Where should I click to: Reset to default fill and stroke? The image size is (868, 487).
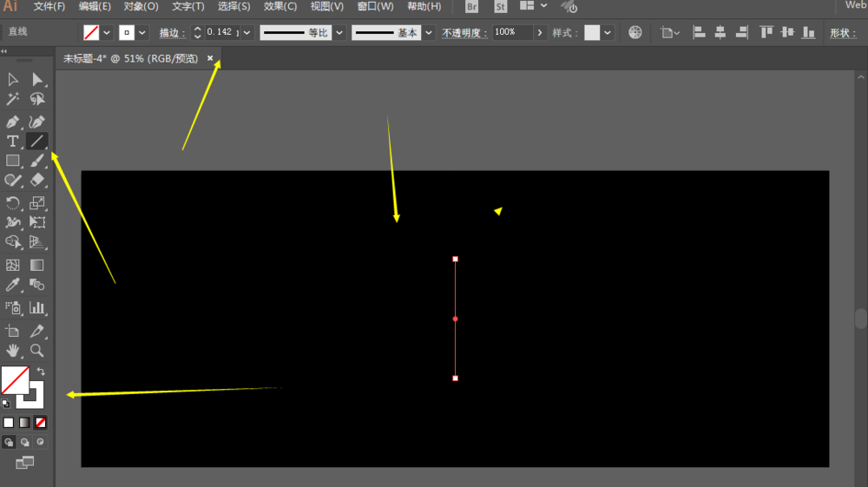[5, 404]
